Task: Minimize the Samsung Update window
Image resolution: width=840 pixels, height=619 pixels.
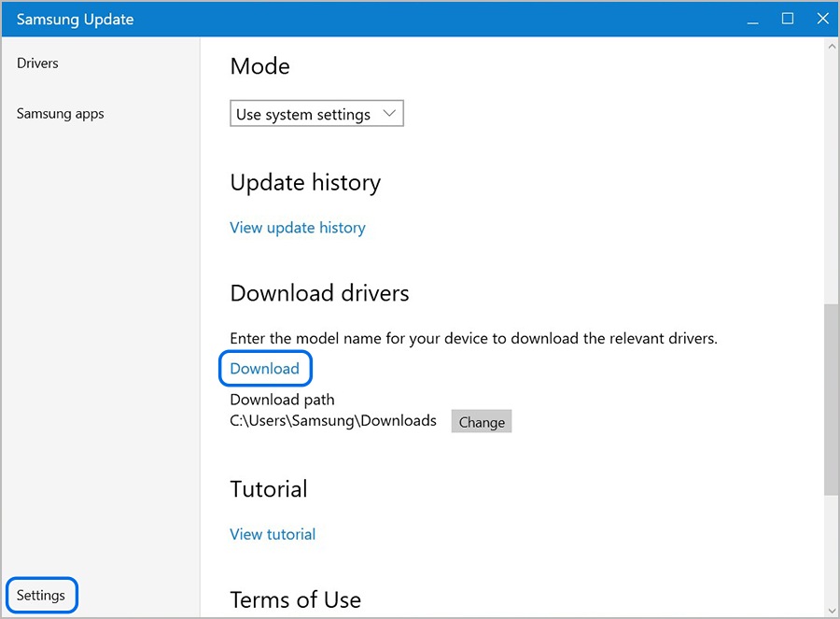Action: pos(753,19)
